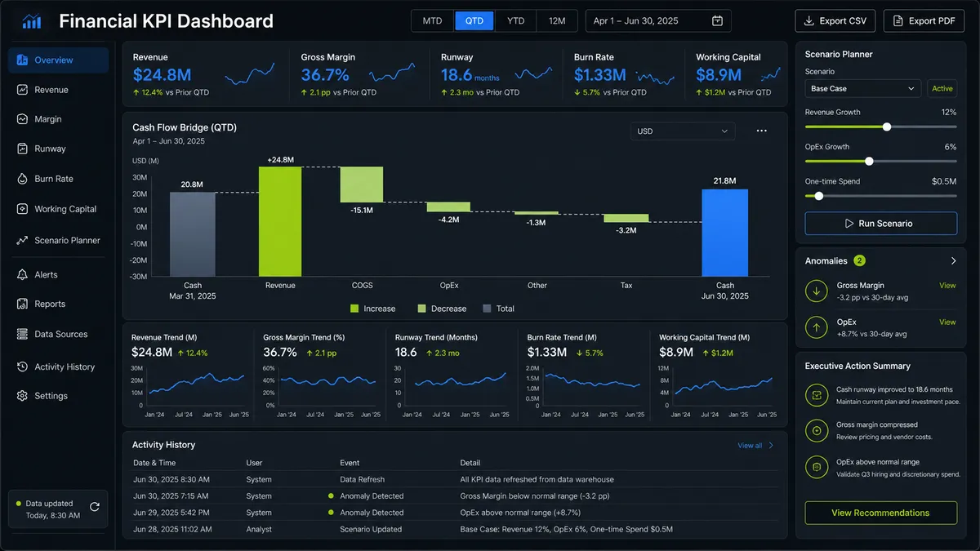Screen dimensions: 980x551
Task: Click the blue Cash Jun 30 bar
Action: [725, 233]
